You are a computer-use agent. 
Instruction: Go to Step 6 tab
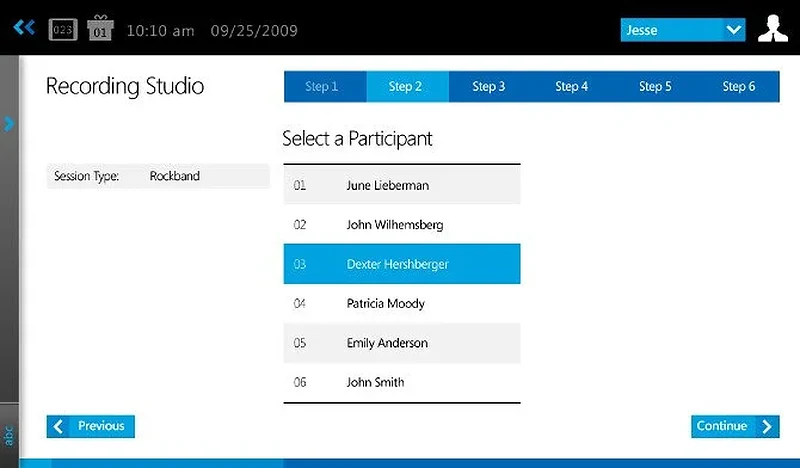(738, 87)
